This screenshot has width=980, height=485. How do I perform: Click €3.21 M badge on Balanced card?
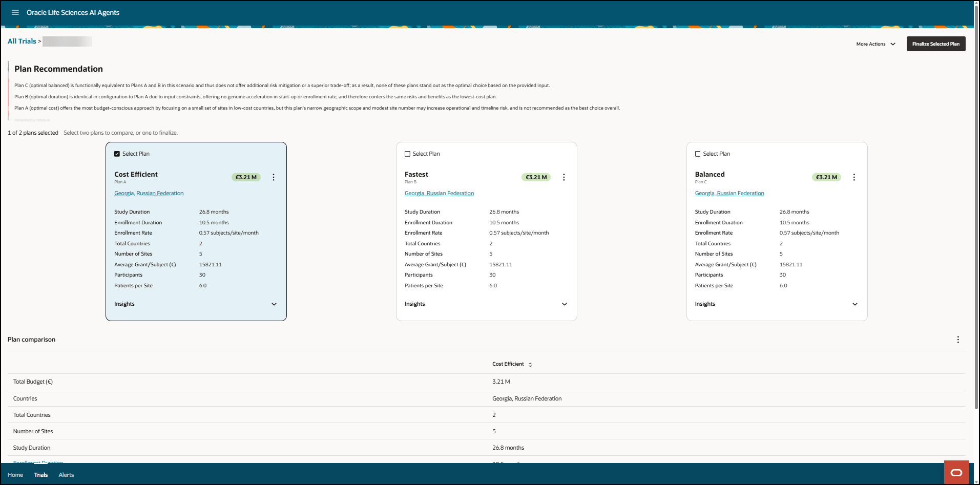point(827,177)
